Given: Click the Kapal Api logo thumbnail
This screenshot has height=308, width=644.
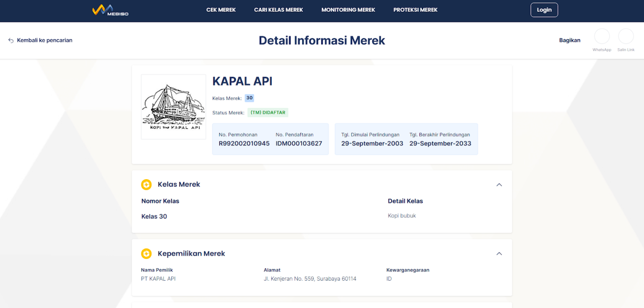Looking at the screenshot, I should 173,107.
